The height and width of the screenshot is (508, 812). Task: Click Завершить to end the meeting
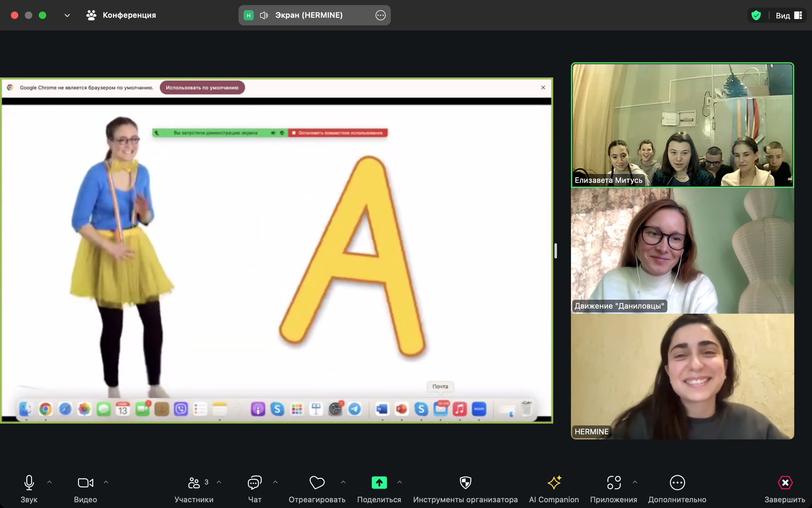[x=785, y=483]
